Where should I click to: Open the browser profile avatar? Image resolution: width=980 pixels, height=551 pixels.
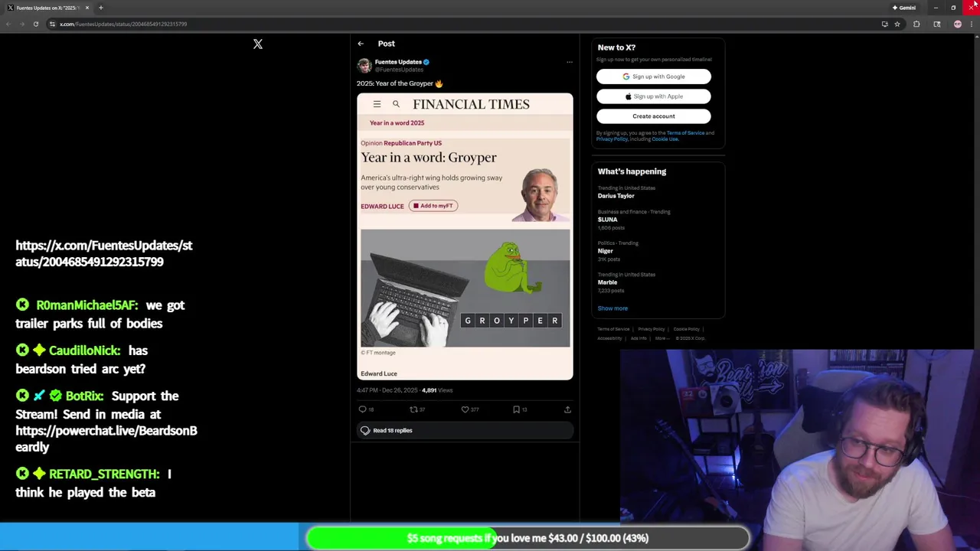point(957,24)
